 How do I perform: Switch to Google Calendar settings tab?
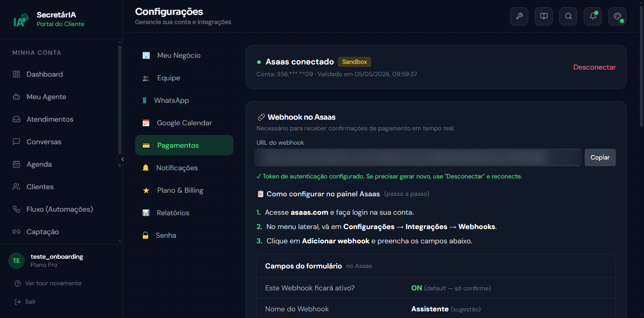point(184,123)
